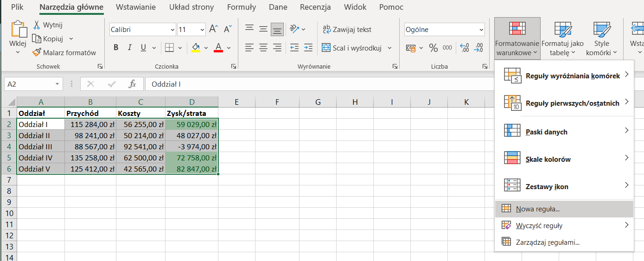This screenshot has height=261, width=644.
Task: Open Wyczyść reguły submenu
Action: pos(564,226)
